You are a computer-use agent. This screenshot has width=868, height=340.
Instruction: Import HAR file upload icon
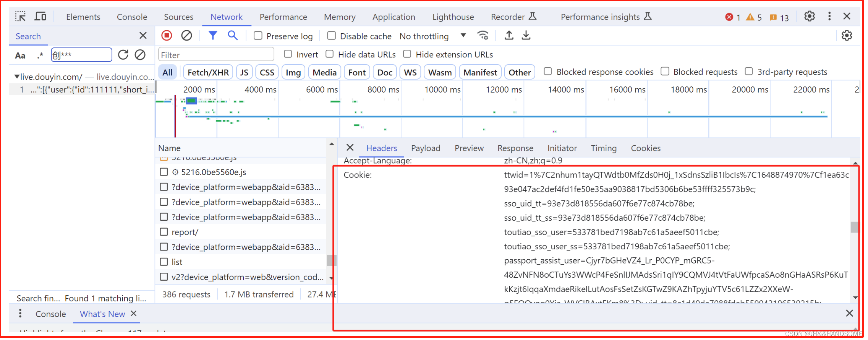(x=509, y=36)
